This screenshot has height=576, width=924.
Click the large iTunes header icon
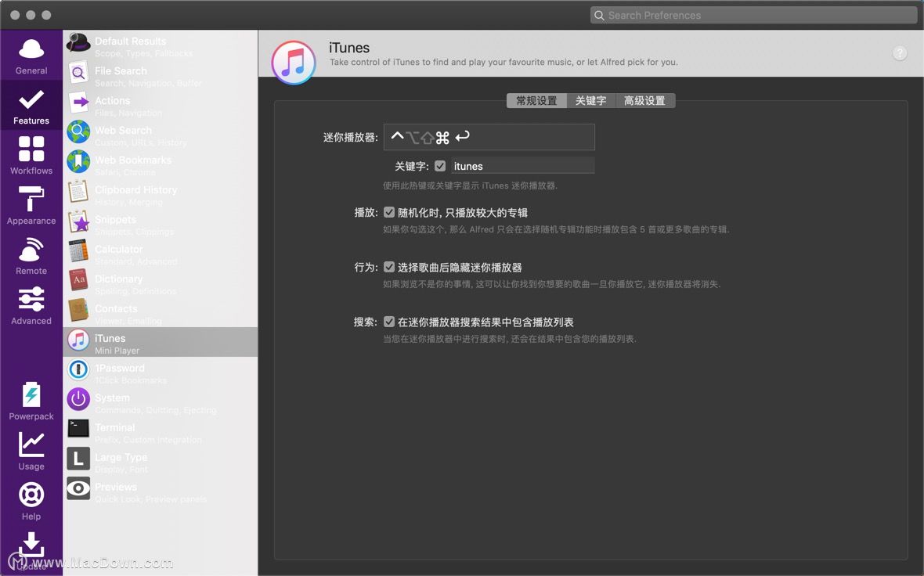294,63
